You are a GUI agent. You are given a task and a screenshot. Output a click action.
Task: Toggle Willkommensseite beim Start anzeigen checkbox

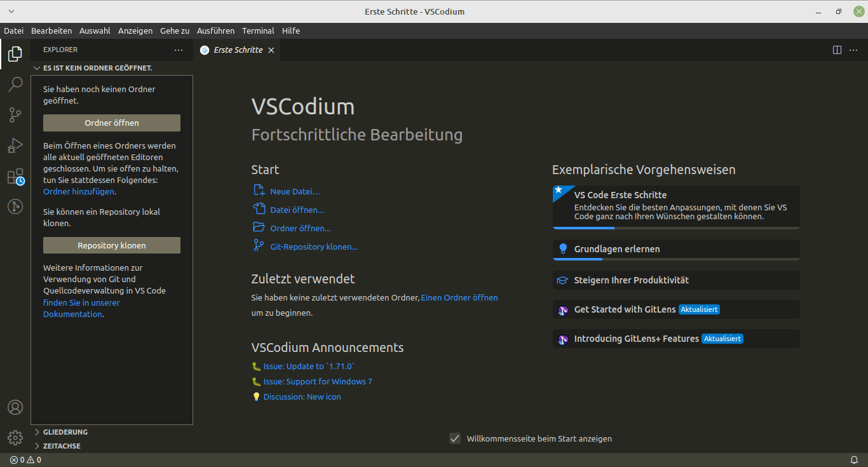455,438
